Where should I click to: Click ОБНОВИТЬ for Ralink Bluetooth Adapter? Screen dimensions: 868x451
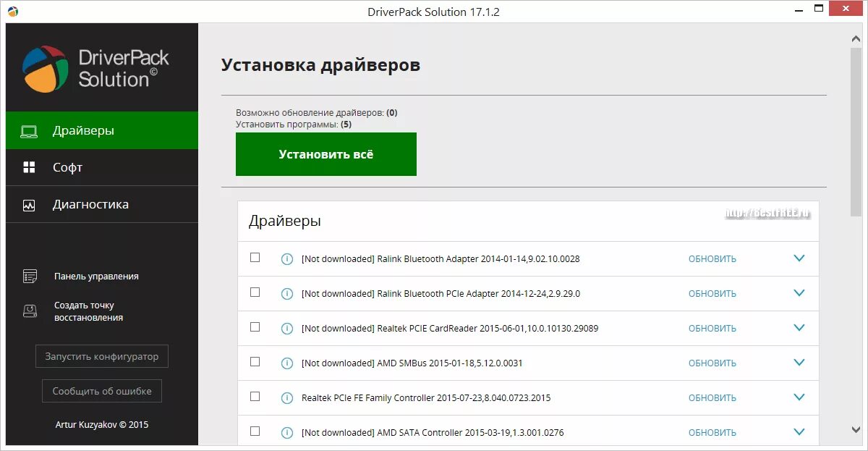coord(712,259)
